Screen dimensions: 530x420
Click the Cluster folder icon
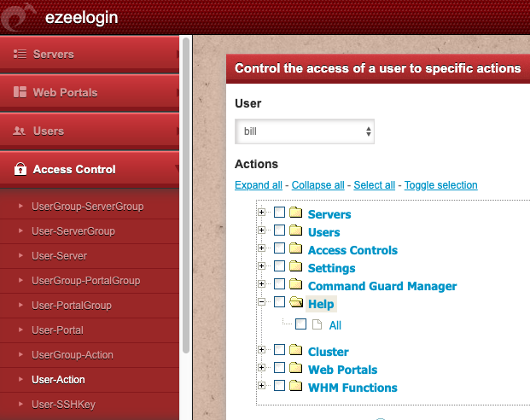[296, 350]
